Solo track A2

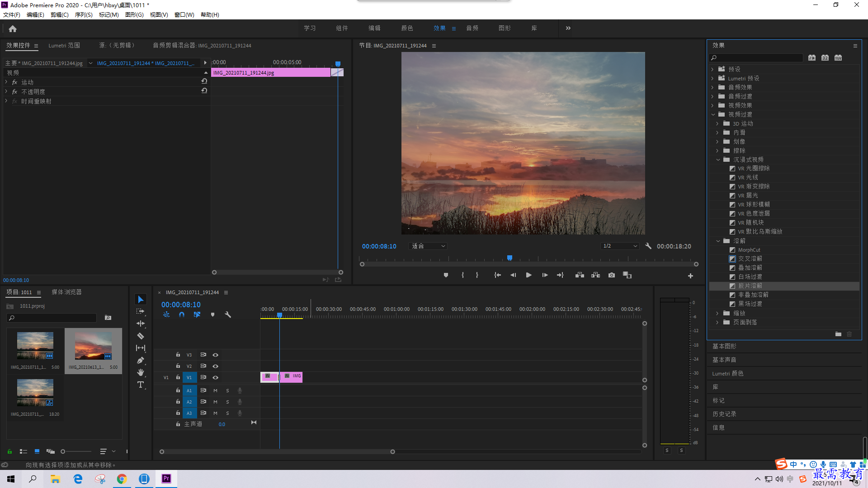pyautogui.click(x=227, y=402)
